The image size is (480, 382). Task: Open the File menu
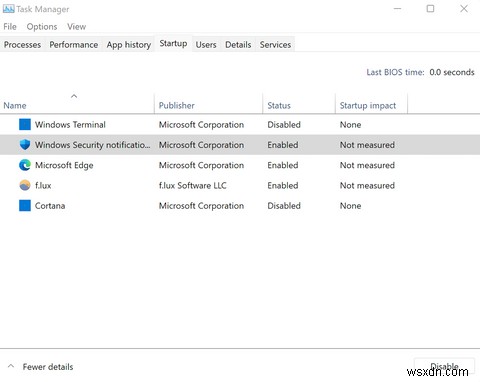click(x=10, y=27)
